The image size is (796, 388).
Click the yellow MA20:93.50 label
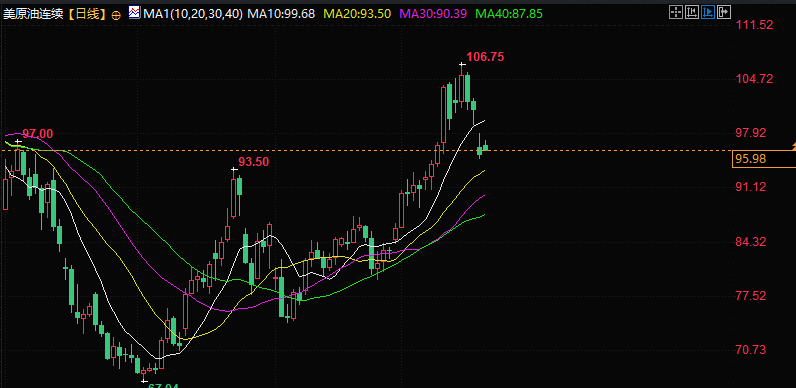(357, 14)
